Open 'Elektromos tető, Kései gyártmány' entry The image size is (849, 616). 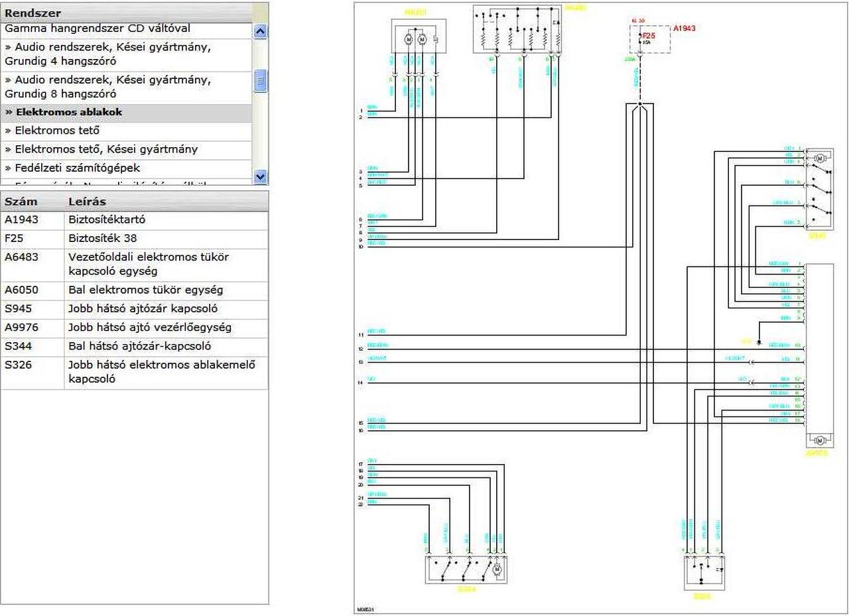[127, 149]
